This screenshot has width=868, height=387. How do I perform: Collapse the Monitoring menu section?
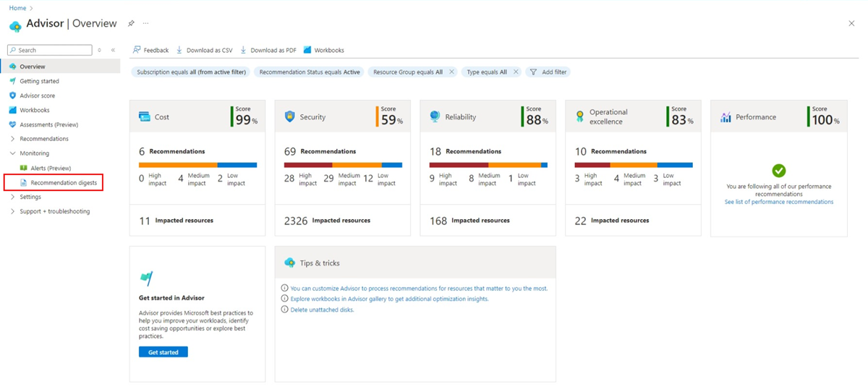[12, 153]
